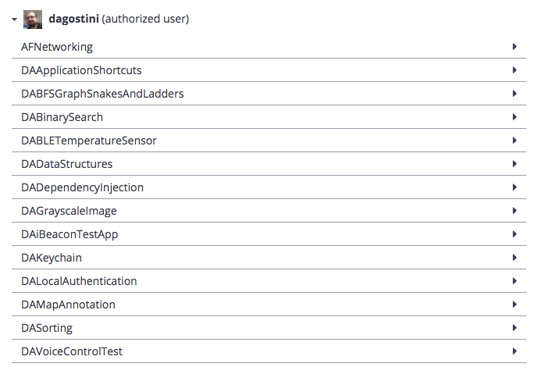
Task: Select the DASorting repository name
Action: coord(47,328)
